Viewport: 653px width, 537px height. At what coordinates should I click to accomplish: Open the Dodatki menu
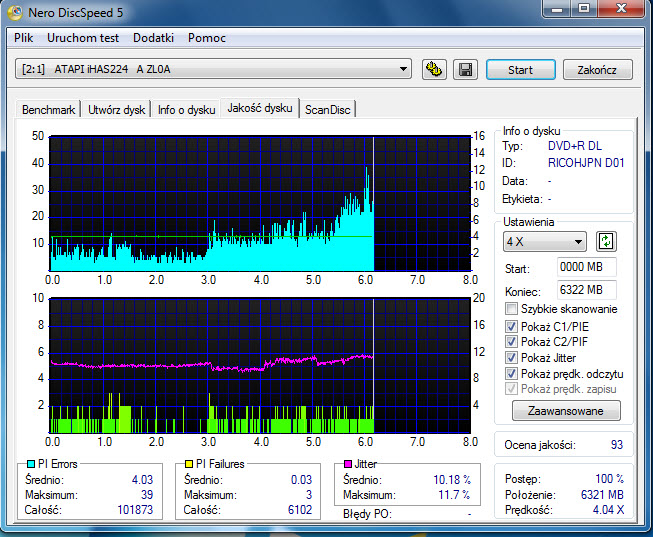click(x=153, y=38)
